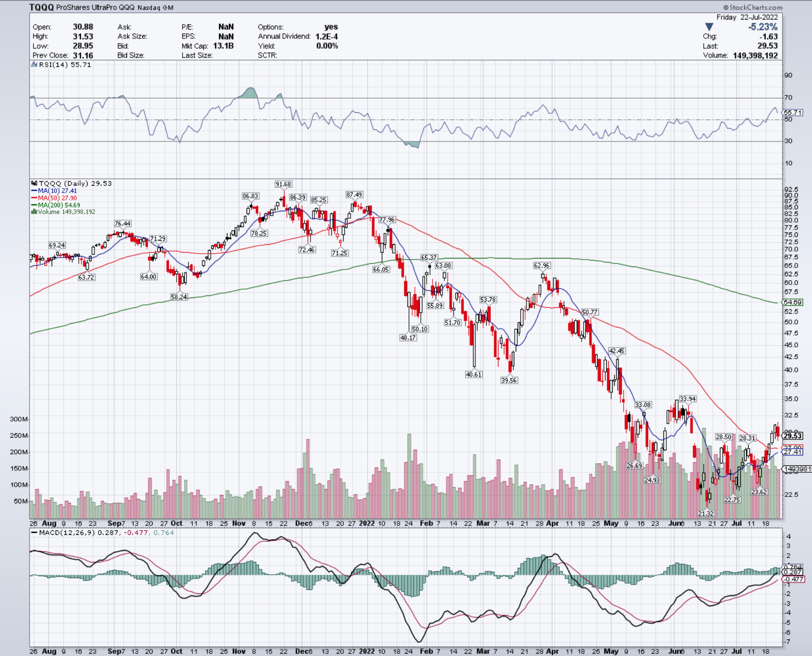Click the blue MA(10) legend line marker
Image resolution: width=812 pixels, height=656 pixels.
click(x=34, y=191)
